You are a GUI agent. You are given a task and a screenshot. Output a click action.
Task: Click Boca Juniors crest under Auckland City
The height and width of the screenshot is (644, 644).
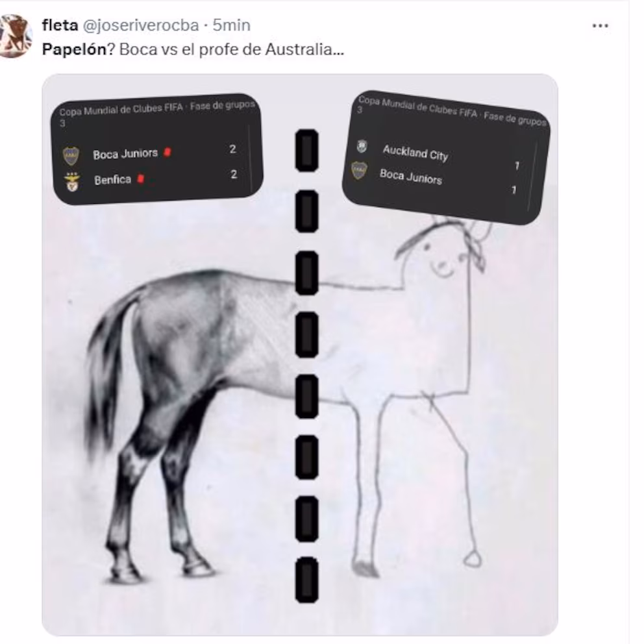point(359,171)
